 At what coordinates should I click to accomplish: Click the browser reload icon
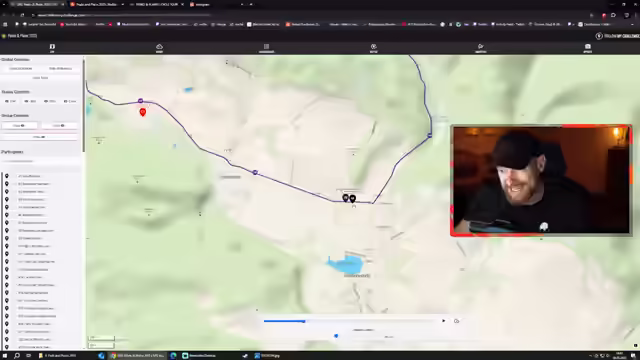tap(22, 15)
